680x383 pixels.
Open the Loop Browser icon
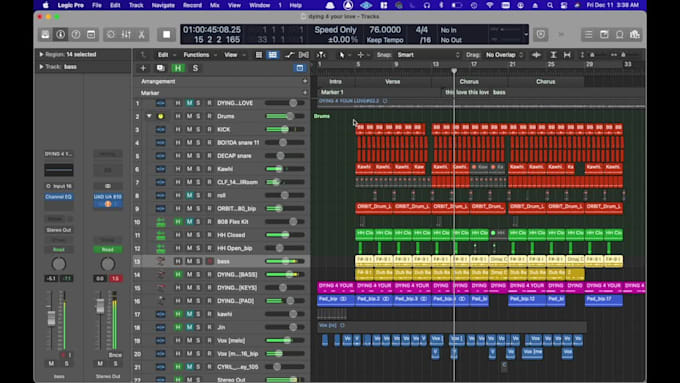(619, 35)
